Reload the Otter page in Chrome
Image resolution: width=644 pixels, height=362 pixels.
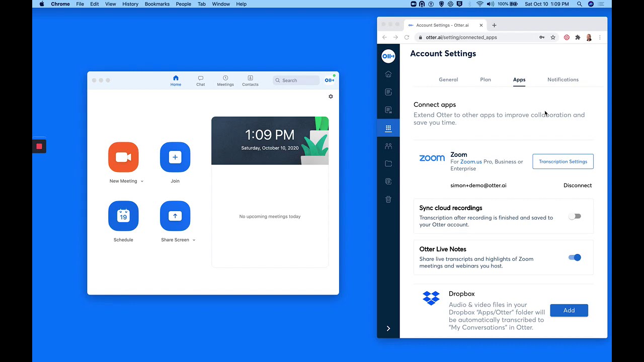(x=407, y=37)
